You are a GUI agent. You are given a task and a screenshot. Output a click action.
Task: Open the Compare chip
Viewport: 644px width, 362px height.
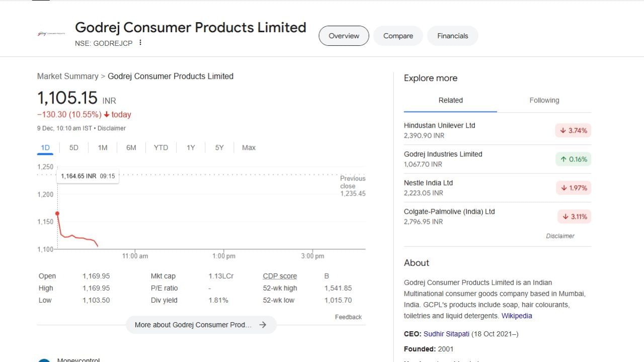click(x=398, y=36)
